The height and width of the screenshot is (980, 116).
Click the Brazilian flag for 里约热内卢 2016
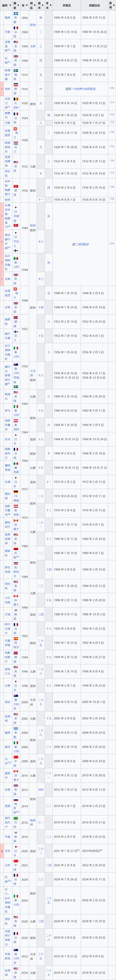16,818
